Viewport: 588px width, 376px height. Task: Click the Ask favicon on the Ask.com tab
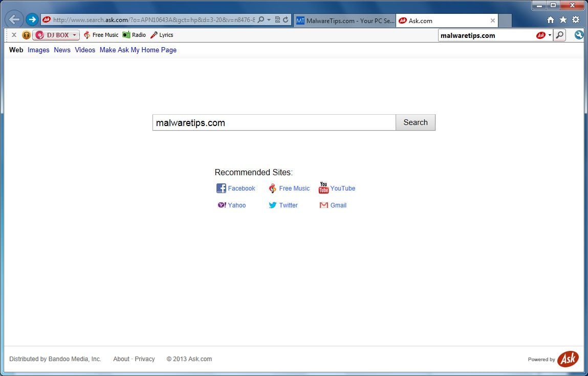[403, 20]
